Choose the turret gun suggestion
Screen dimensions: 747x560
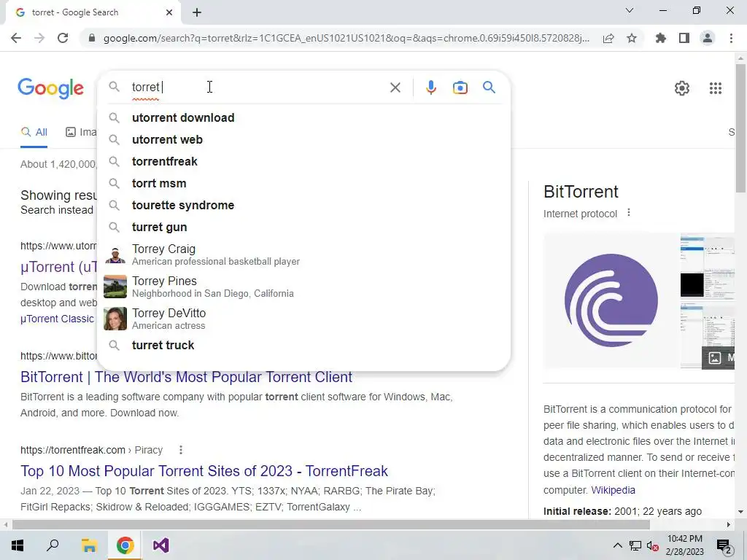click(x=303, y=227)
